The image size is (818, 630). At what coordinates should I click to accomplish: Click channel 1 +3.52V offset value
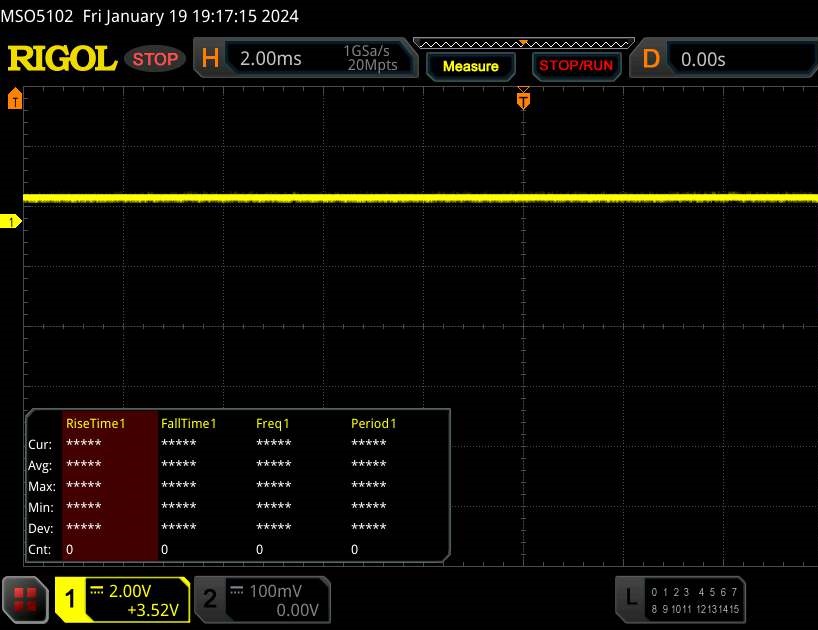(x=153, y=610)
